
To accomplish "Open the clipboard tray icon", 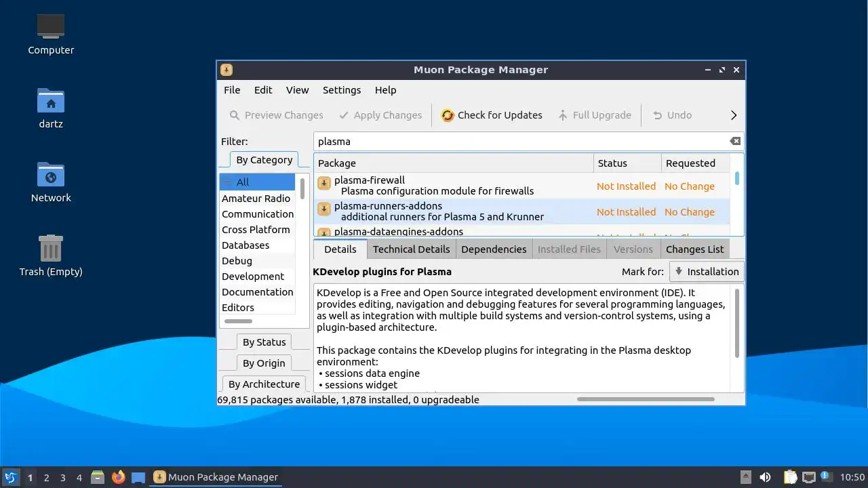I will tap(790, 477).
